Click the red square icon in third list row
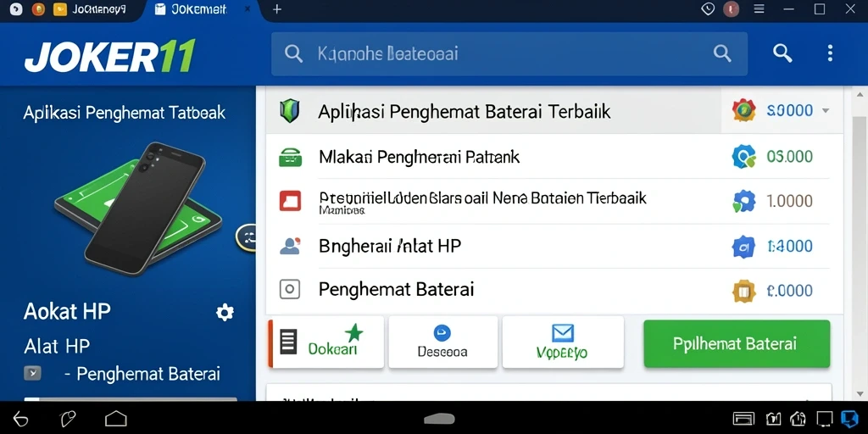This screenshot has height=434, width=868. pos(290,200)
